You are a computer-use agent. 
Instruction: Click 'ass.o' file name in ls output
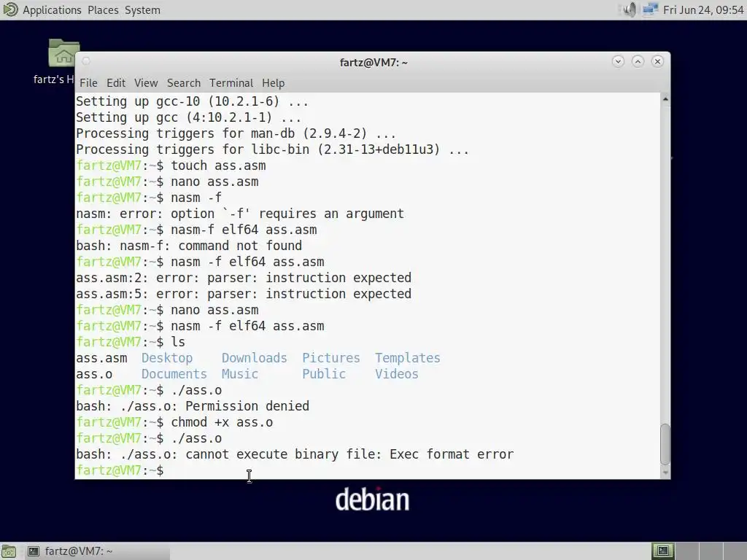click(x=94, y=374)
